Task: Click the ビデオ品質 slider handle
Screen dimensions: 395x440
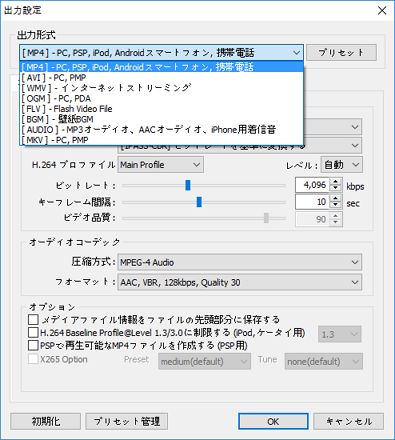Action: tap(266, 218)
